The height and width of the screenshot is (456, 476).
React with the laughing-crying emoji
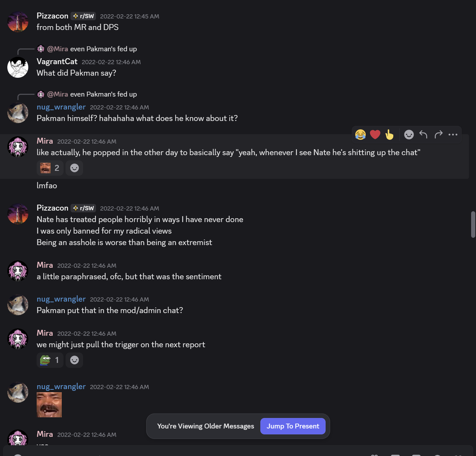coord(360,135)
